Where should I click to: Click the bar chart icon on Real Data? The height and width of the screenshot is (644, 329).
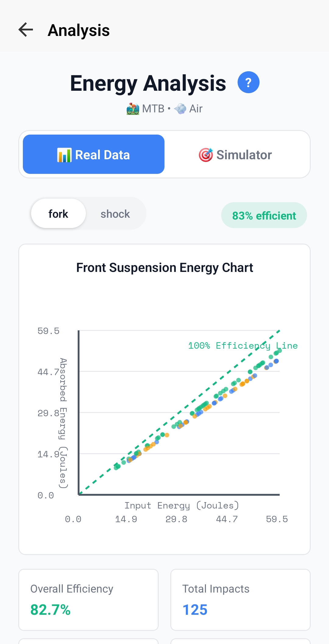click(65, 154)
